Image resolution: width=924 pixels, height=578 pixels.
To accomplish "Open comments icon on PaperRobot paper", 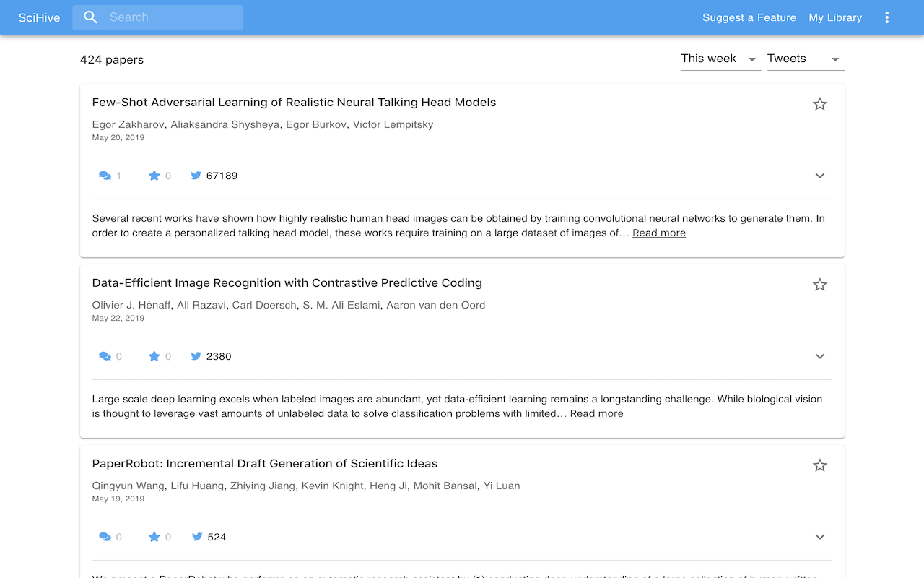I will [105, 537].
